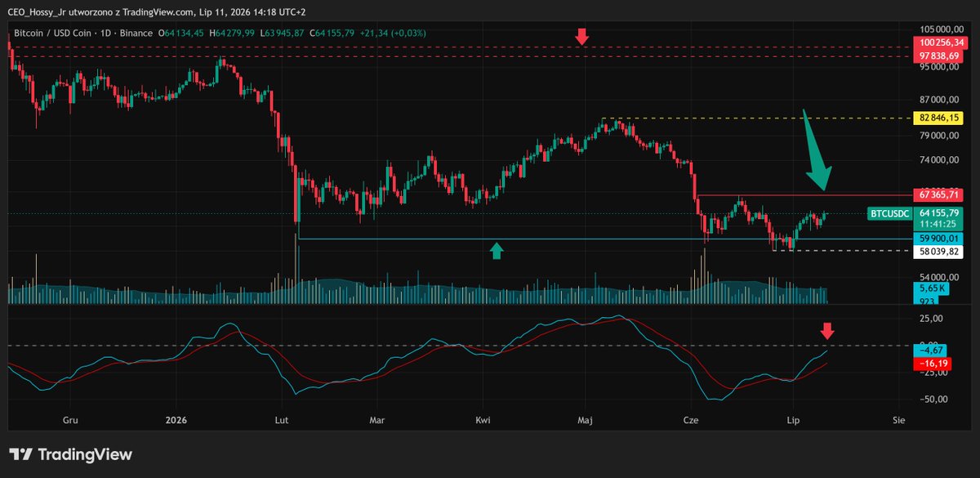Click the 'Lut' month label on time axis
The width and height of the screenshot is (980, 478).
point(282,420)
